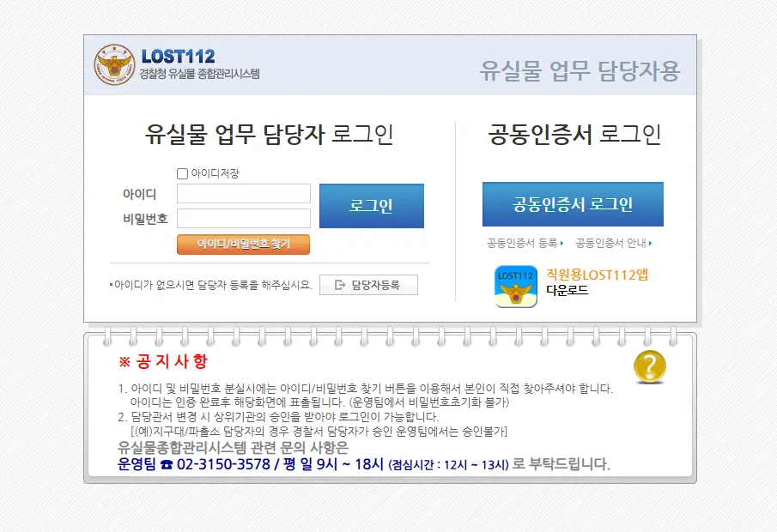777x532 pixels.
Task: Click the police emblem logo in header
Action: (114, 64)
